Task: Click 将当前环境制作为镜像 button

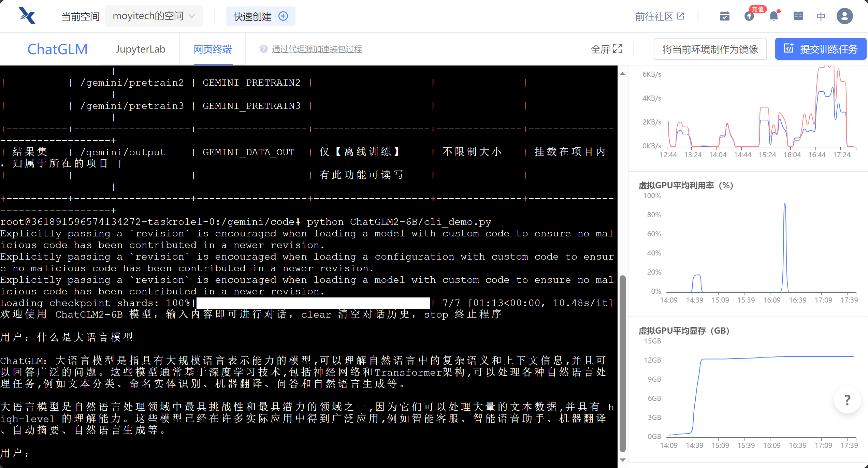Action: click(710, 49)
